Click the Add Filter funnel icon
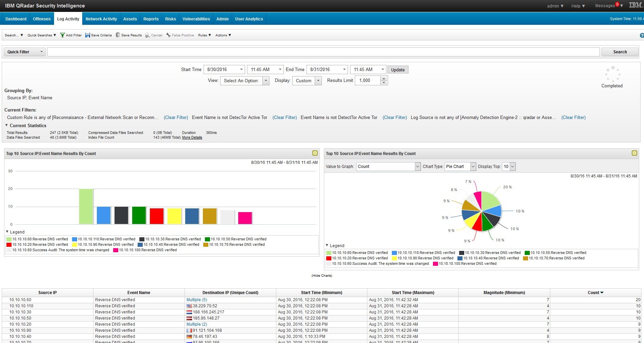Image resolution: width=644 pixels, height=343 pixels. click(x=62, y=35)
